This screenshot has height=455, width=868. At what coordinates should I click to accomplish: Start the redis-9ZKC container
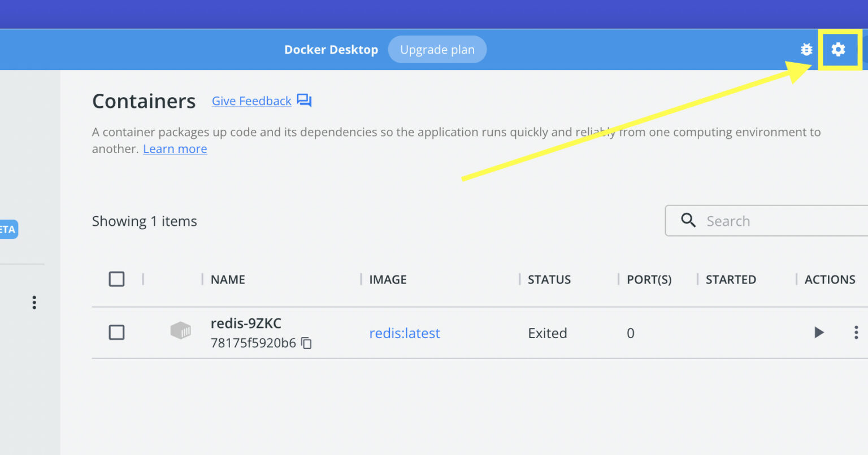point(819,332)
